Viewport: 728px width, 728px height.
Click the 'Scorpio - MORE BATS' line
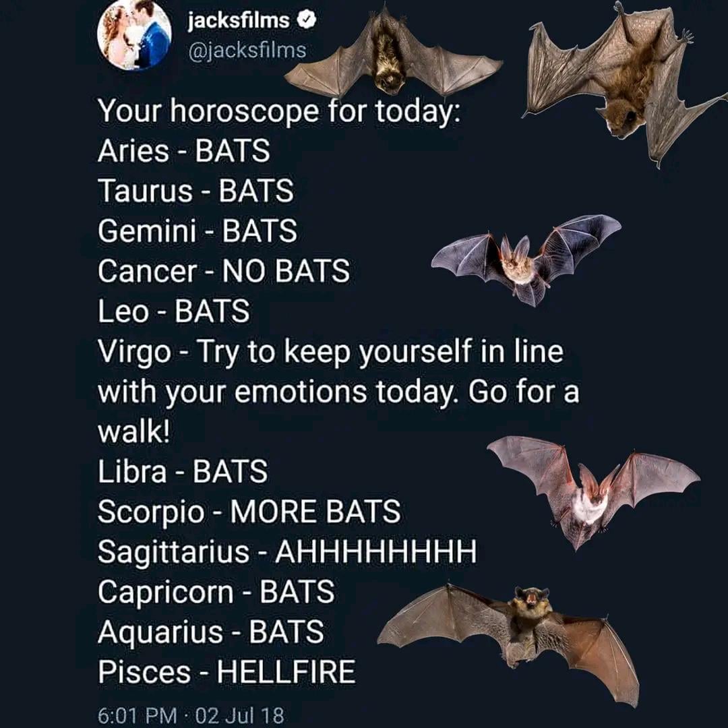(249, 512)
